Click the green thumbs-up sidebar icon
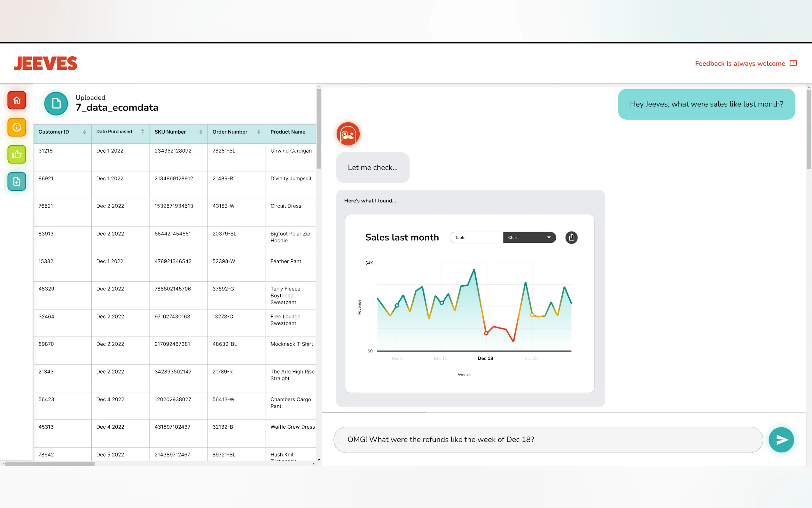Viewport: 812px width, 508px height. pos(17,155)
